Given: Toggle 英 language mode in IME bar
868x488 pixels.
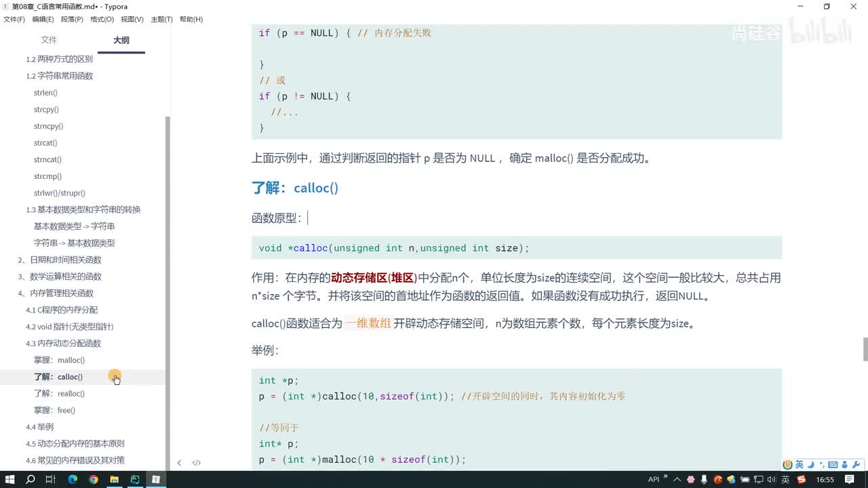Looking at the screenshot, I should coord(800,464).
